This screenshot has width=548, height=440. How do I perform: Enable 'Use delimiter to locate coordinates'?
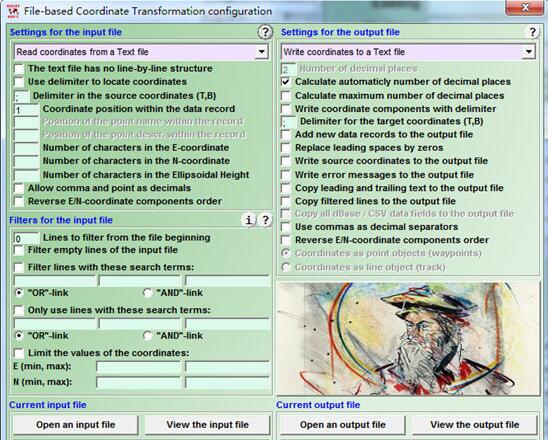(19, 82)
